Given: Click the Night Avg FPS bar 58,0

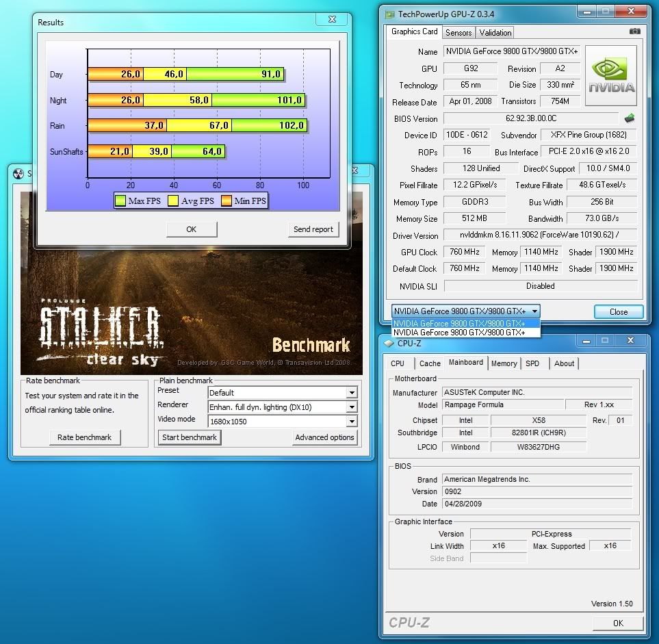Looking at the screenshot, I should 178,100.
